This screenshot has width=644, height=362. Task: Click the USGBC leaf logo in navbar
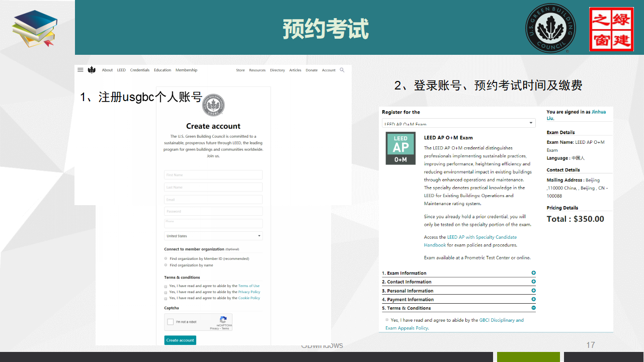pos(92,70)
